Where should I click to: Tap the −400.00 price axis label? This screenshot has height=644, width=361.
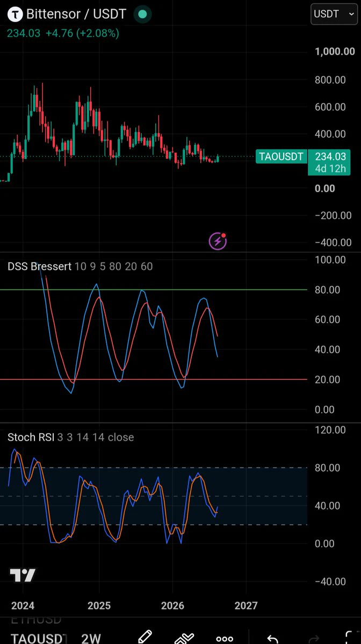(x=334, y=242)
